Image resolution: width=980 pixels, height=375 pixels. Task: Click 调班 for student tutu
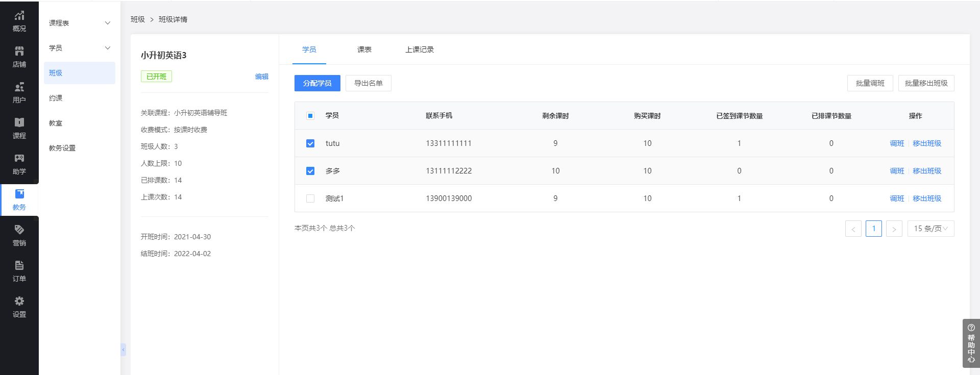pos(897,143)
